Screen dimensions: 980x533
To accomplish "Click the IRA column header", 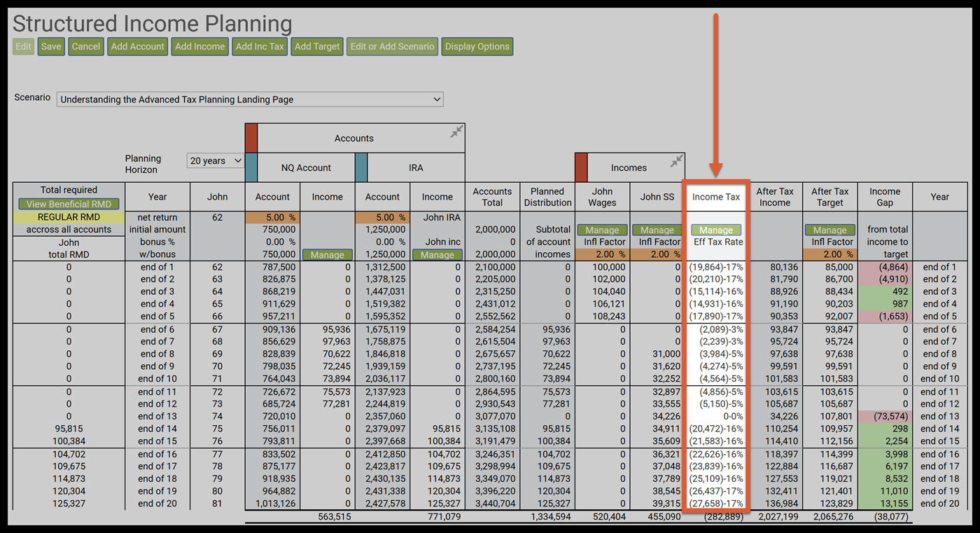I will coord(416,167).
